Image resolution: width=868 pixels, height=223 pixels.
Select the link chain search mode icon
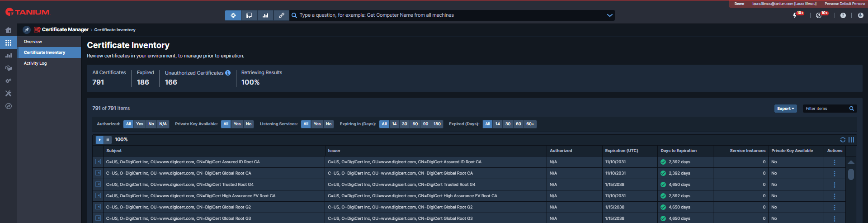click(281, 15)
